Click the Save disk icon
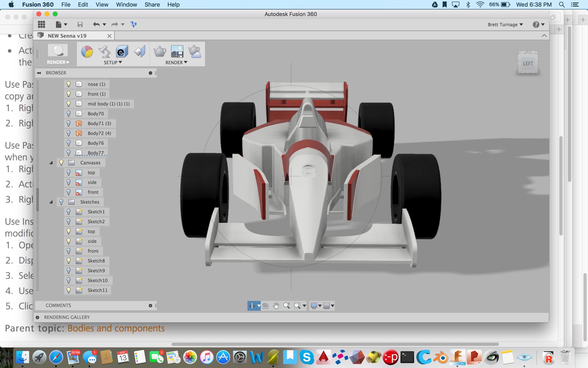 coord(80,24)
